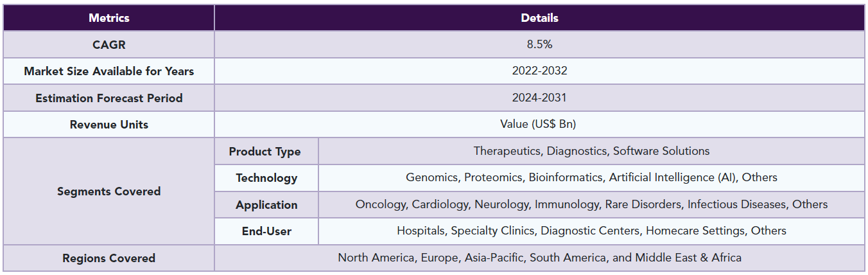
Task: Click Therapeutics, Diagnostics, Software Solutions text
Action: click(x=591, y=151)
